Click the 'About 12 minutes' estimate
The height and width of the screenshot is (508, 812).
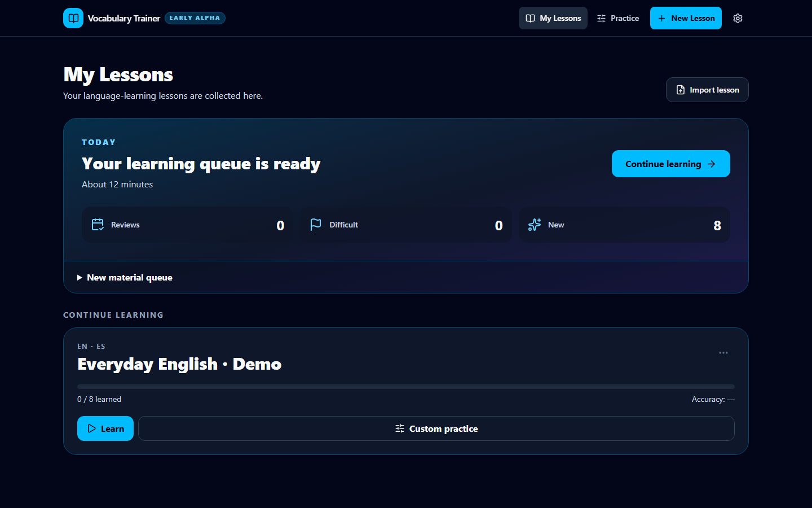(x=117, y=184)
